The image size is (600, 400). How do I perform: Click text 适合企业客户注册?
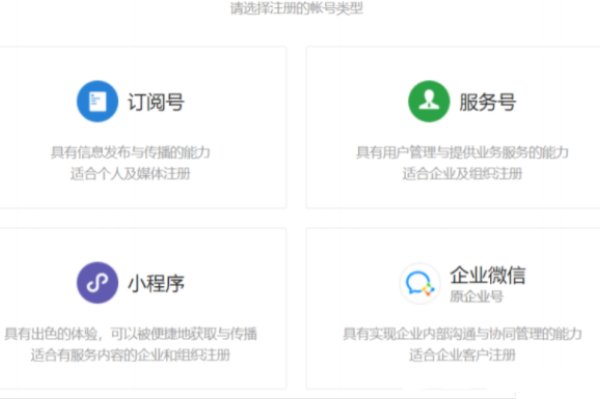tap(462, 355)
